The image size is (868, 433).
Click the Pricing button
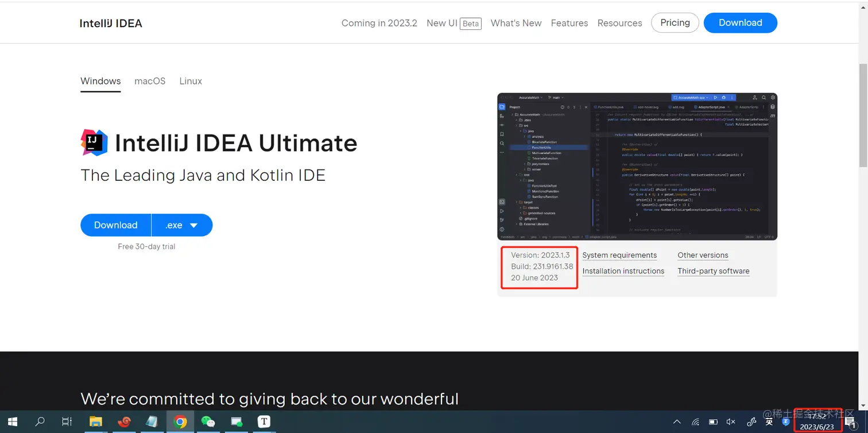(x=675, y=23)
